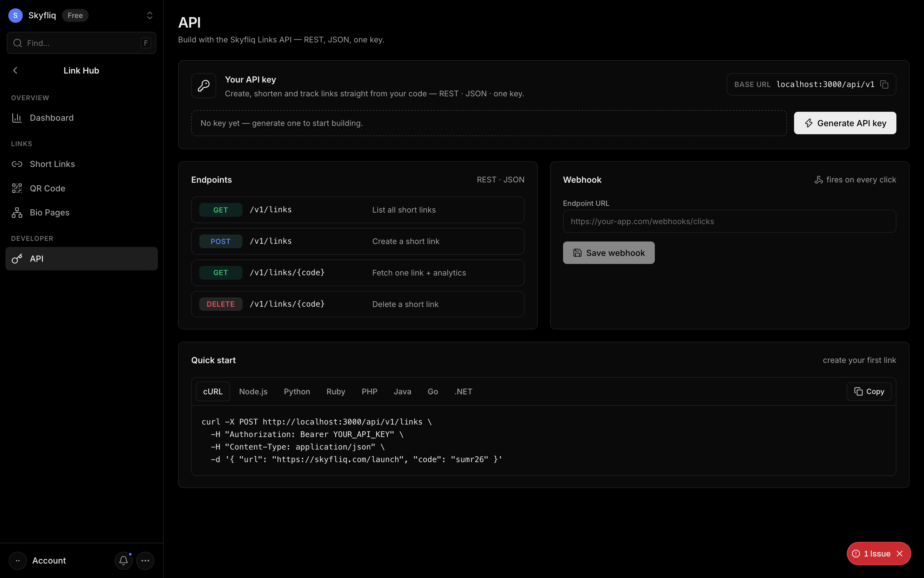Copy the base URL
This screenshot has height=578, width=924.
tap(884, 84)
